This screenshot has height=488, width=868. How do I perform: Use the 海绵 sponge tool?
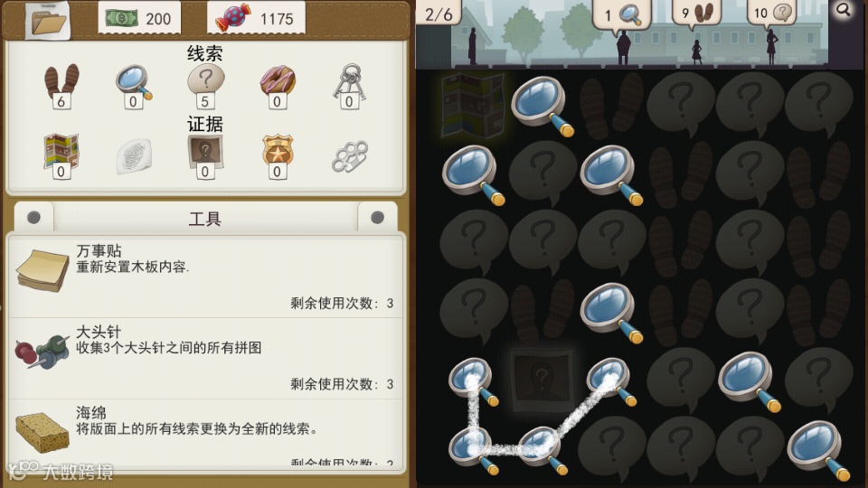(205, 433)
